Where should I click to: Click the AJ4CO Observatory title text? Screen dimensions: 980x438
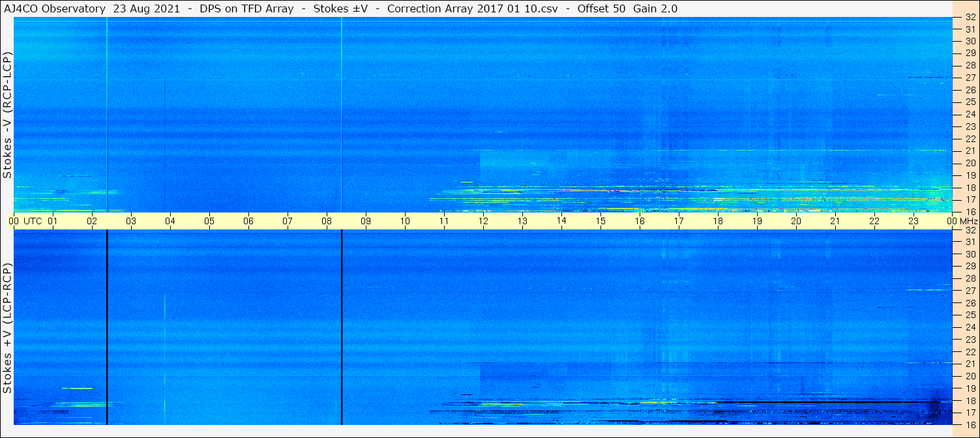click(x=54, y=8)
